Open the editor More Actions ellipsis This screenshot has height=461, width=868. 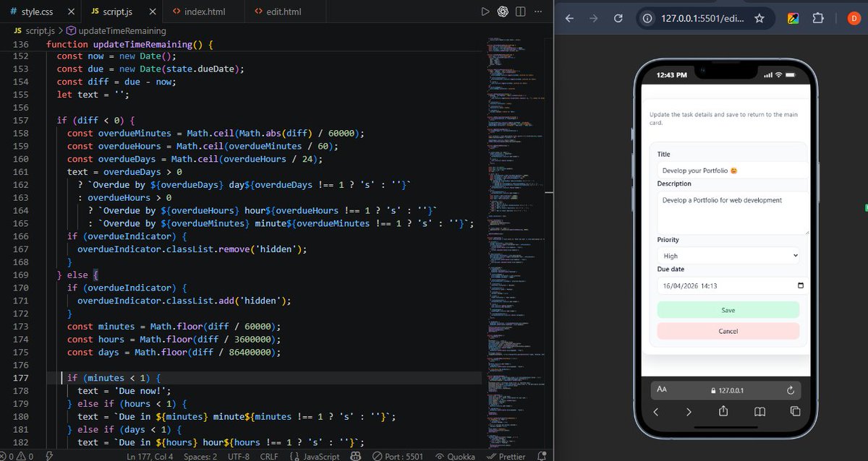point(538,12)
